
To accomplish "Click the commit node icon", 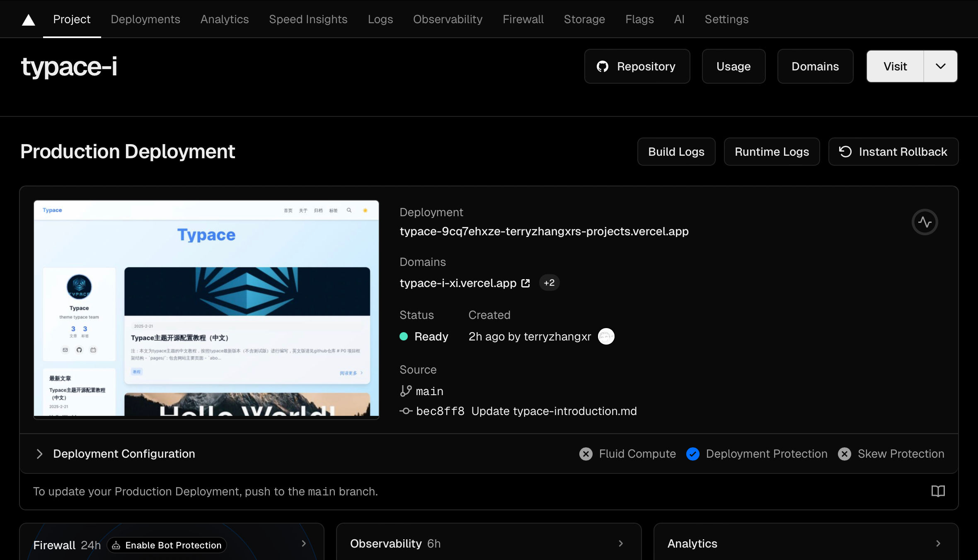I will (406, 411).
